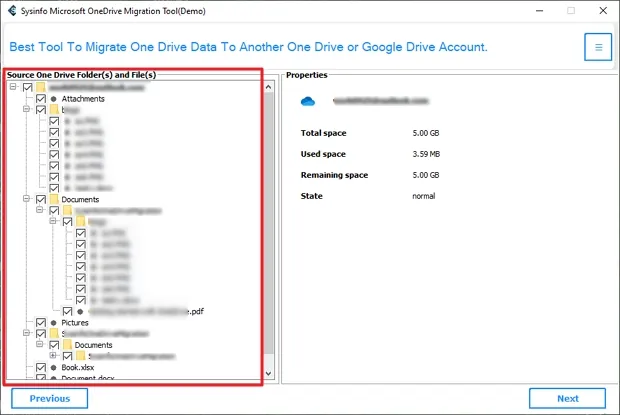Click the Next button
This screenshot has height=415, width=620.
(x=567, y=398)
